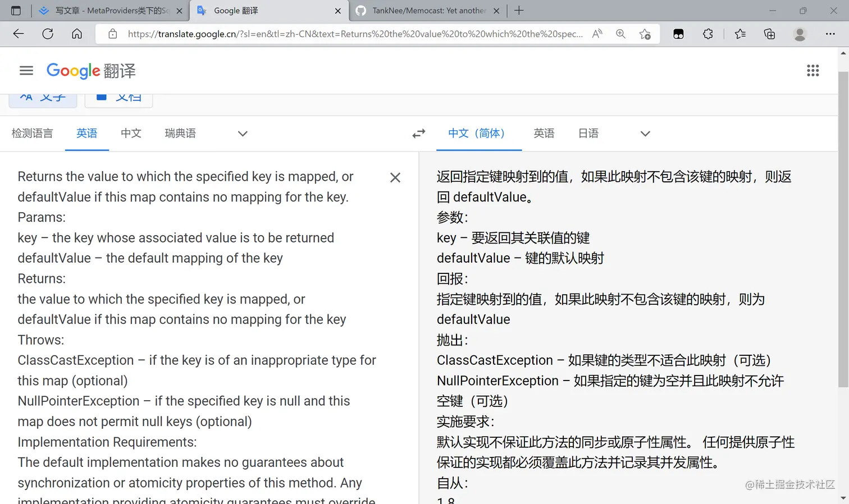Click the scrollbar up arrow
The height and width of the screenshot is (504, 849).
843,53
